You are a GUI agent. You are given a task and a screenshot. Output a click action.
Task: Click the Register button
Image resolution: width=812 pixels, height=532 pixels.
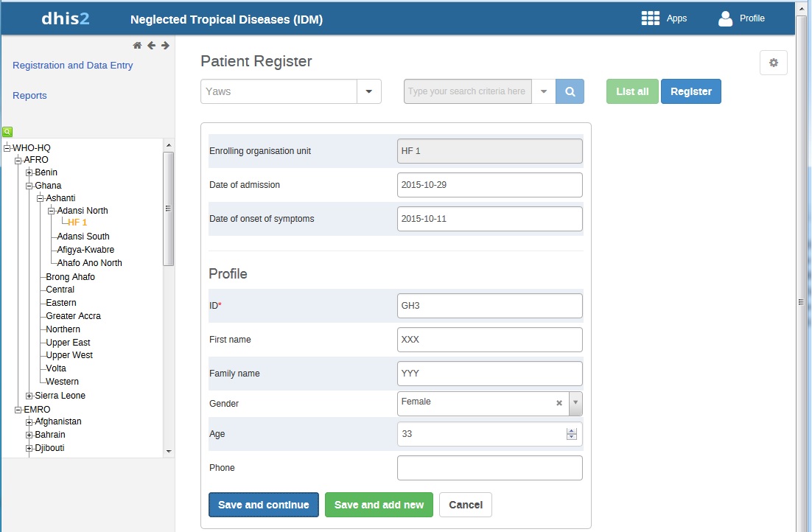pyautogui.click(x=690, y=91)
